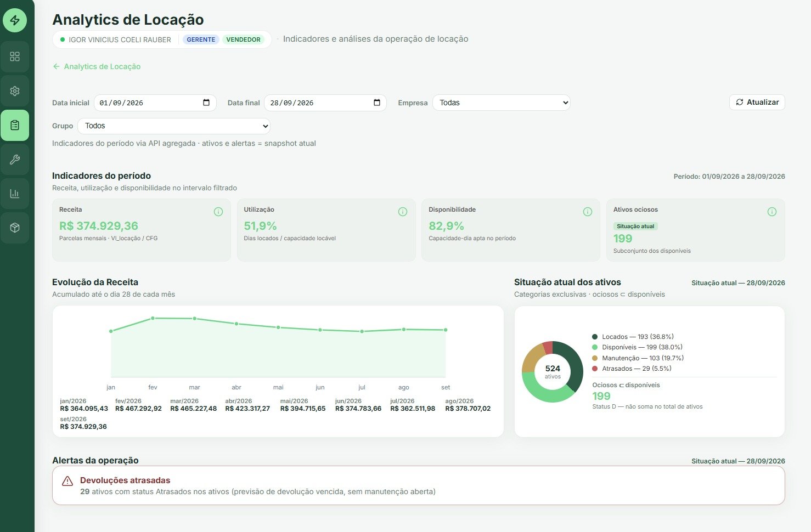Open calendar picker for Data final
The width and height of the screenshot is (811, 532).
coord(377,103)
